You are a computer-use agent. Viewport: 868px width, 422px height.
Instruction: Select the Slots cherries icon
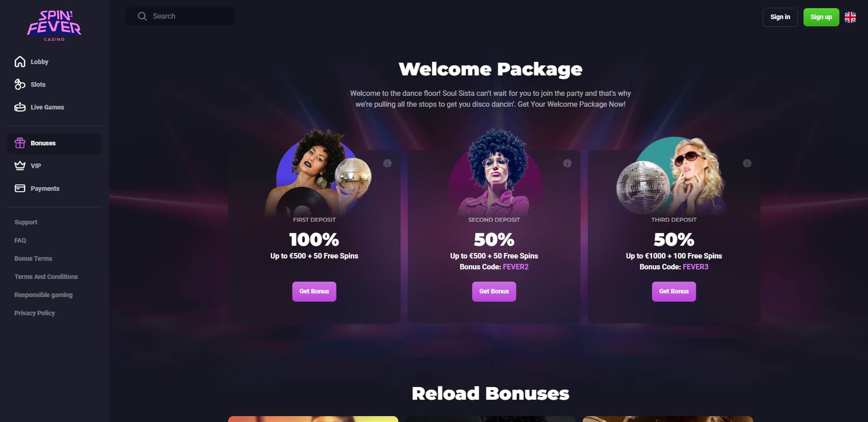[x=20, y=84]
